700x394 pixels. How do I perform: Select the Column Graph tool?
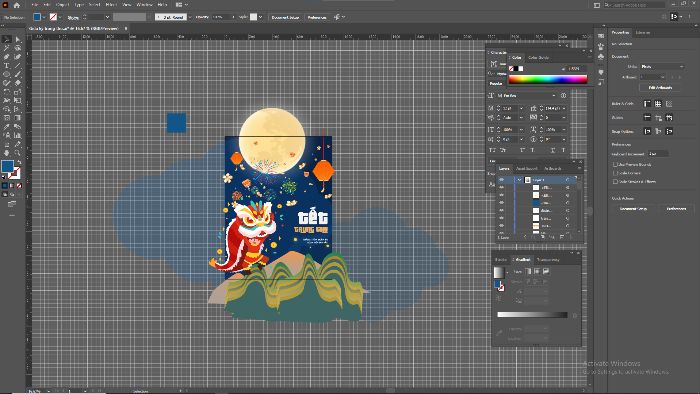click(18, 135)
